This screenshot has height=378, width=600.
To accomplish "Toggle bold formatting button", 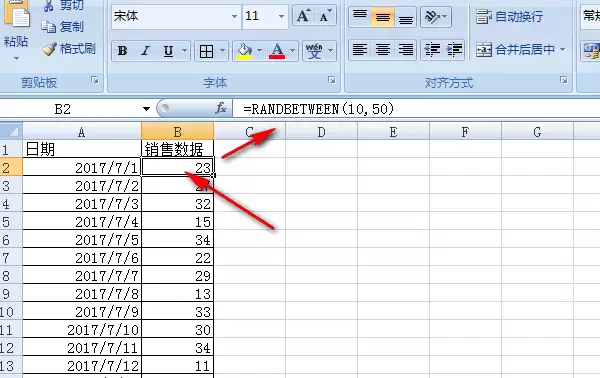I will point(122,51).
